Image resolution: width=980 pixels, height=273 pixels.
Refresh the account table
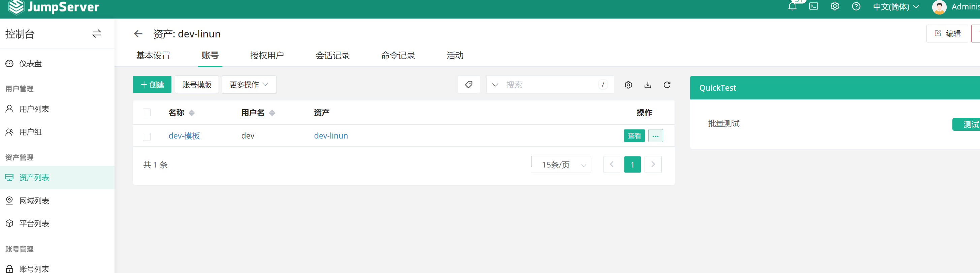tap(667, 85)
